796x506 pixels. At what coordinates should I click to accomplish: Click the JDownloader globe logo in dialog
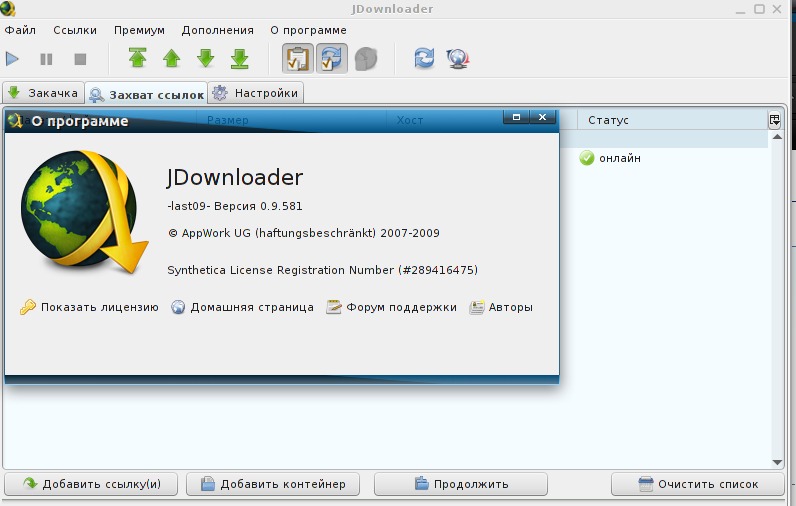click(84, 212)
